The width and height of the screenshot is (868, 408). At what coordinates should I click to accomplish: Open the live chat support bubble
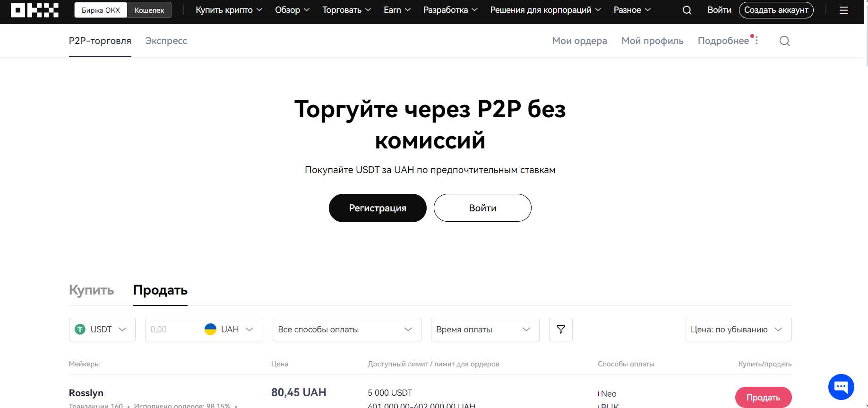[x=841, y=387]
